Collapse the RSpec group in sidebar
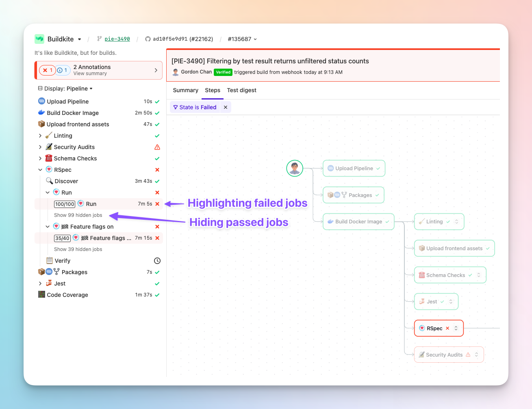 [x=40, y=170]
